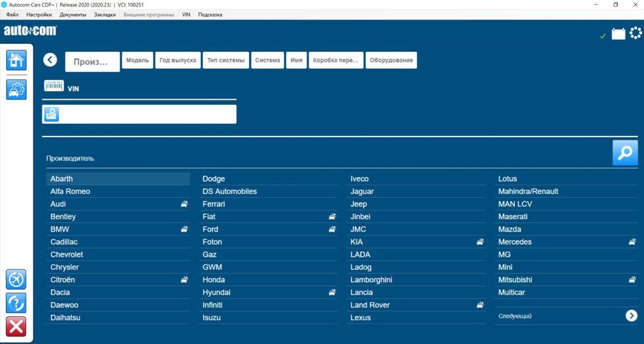
Task: Select the Тип системы step tab
Action: point(226,60)
